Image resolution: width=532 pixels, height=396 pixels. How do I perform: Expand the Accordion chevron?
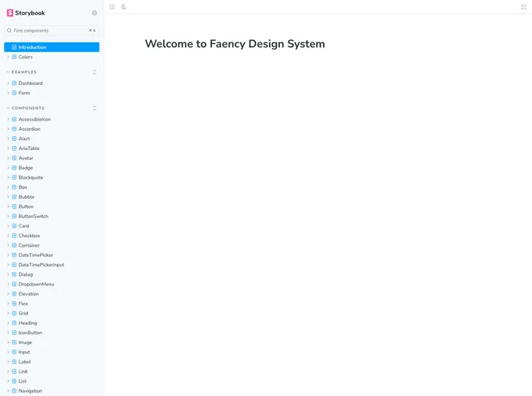[9, 129]
